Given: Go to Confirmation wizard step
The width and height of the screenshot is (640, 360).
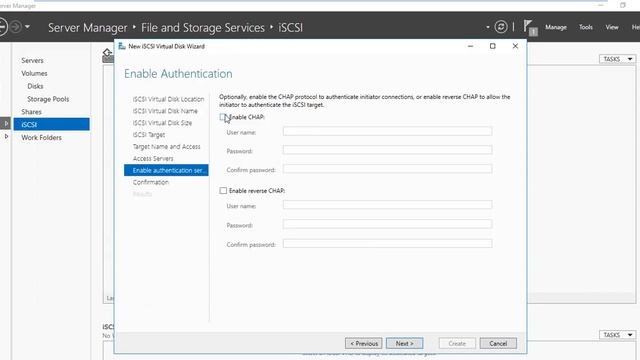Looking at the screenshot, I should 151,182.
